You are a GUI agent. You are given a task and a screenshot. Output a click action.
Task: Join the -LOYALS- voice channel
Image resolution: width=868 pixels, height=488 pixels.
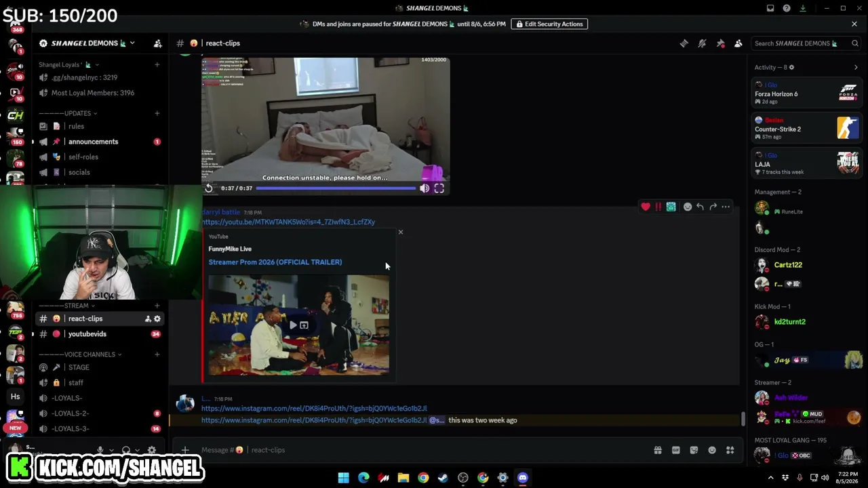pyautogui.click(x=100, y=398)
